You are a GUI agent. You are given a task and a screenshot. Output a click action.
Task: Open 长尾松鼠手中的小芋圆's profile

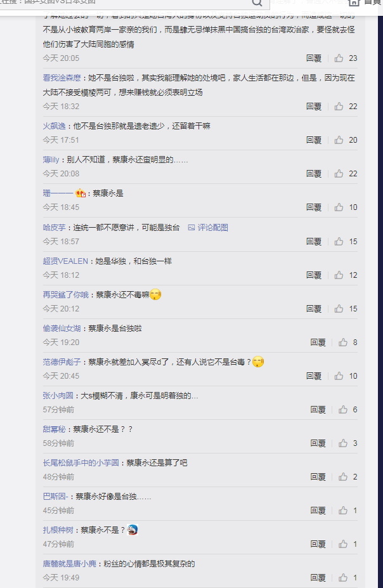(81, 463)
